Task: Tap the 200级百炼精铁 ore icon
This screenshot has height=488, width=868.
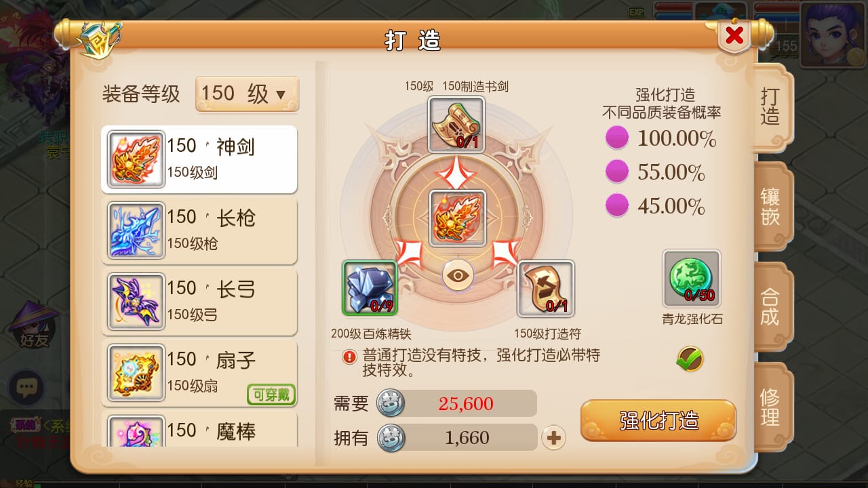Action: point(370,288)
